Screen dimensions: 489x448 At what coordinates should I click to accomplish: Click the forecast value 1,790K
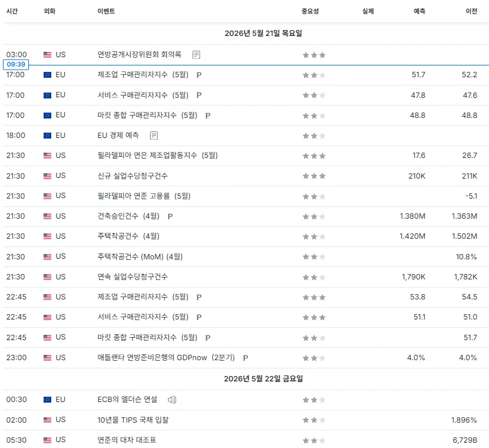[414, 276]
